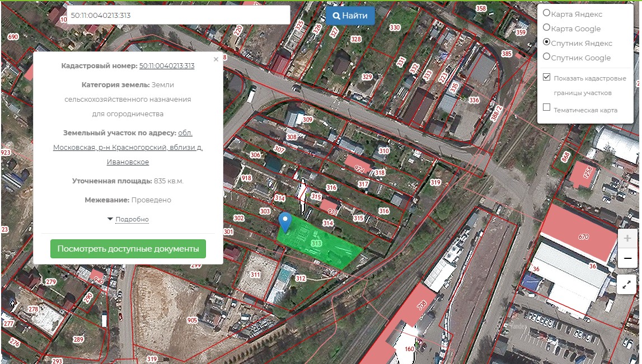This screenshot has width=642, height=364.
Task: Open cadastral number 50:11:0040213:313 link
Action: click(167, 66)
